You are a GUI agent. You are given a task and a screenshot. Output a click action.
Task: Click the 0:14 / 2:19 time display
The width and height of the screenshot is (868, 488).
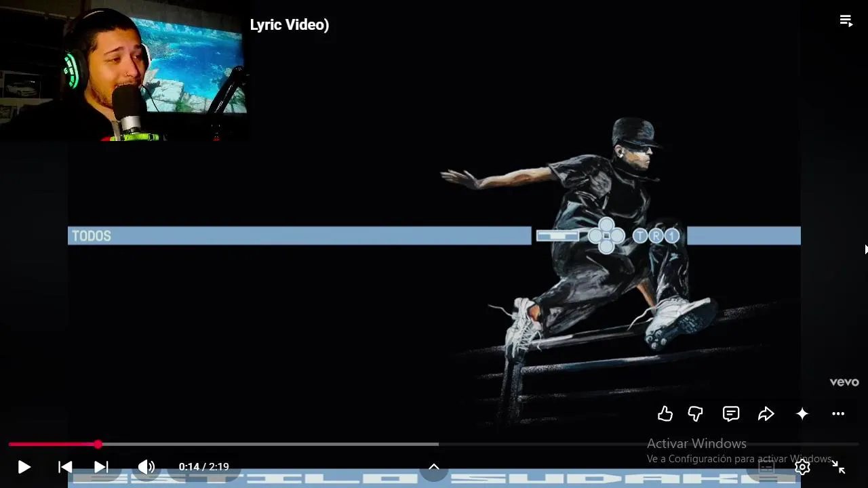click(203, 467)
